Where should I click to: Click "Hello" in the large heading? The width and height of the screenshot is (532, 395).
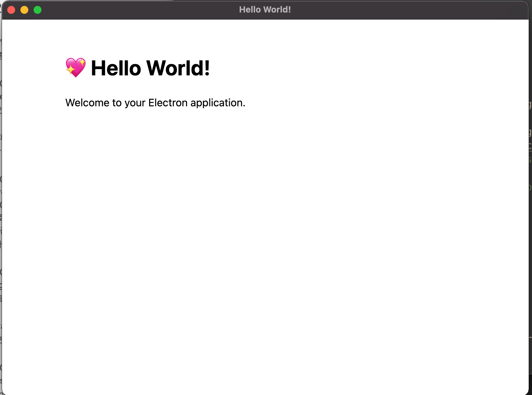(x=116, y=68)
